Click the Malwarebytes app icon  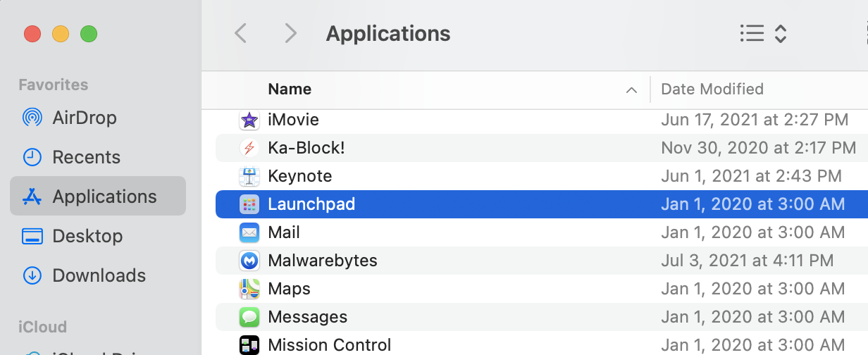coord(249,261)
